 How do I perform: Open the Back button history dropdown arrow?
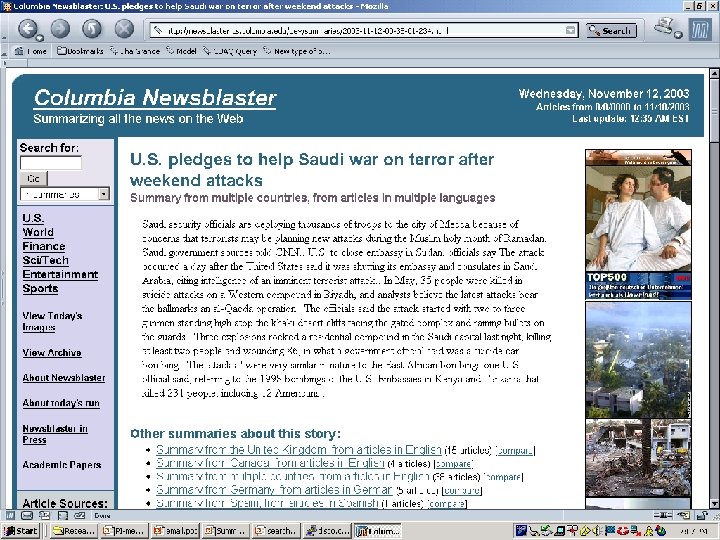[x=40, y=38]
